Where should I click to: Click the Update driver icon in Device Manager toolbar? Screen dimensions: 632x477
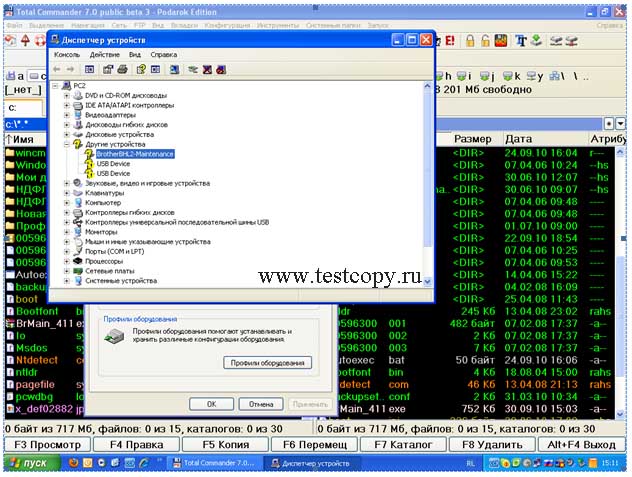(193, 69)
